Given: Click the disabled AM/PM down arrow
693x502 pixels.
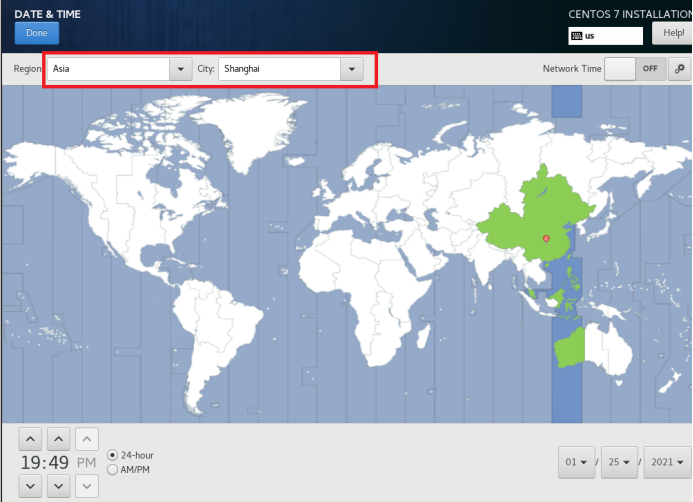Looking at the screenshot, I should 87,486.
